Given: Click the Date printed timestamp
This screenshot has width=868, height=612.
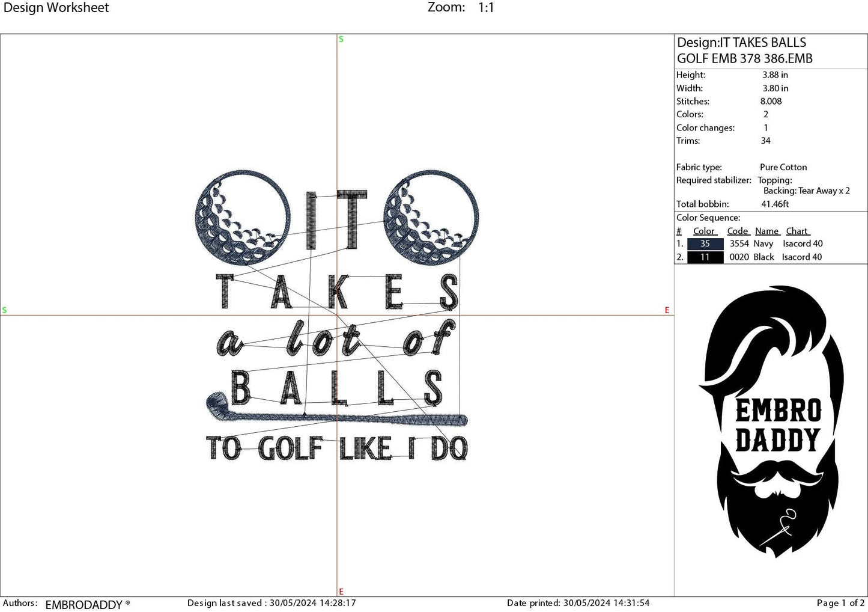Looking at the screenshot, I should click(578, 602).
